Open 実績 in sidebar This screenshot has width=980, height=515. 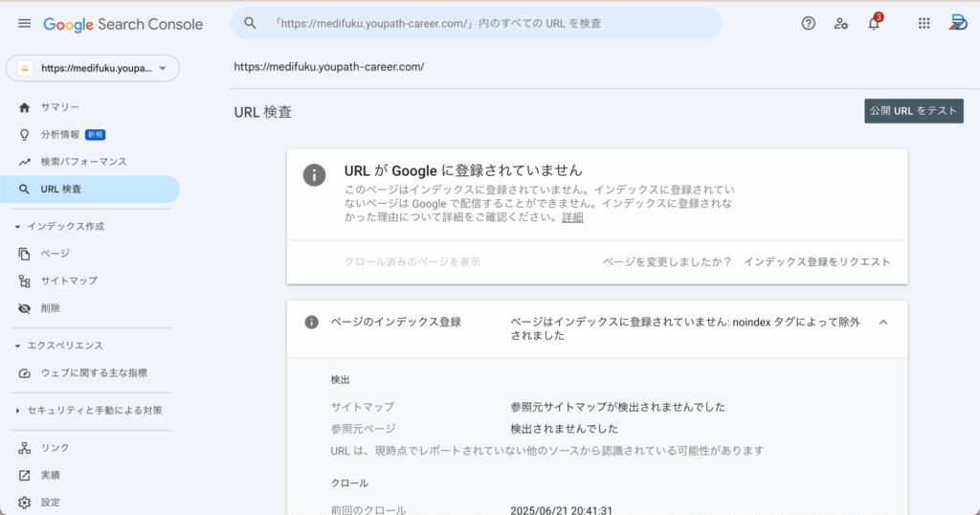pos(90,476)
